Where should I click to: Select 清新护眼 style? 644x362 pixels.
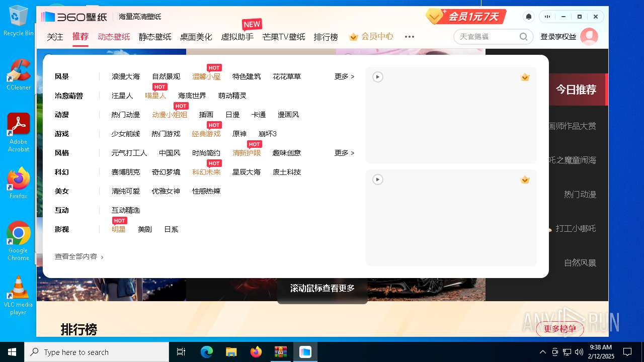coord(247,153)
